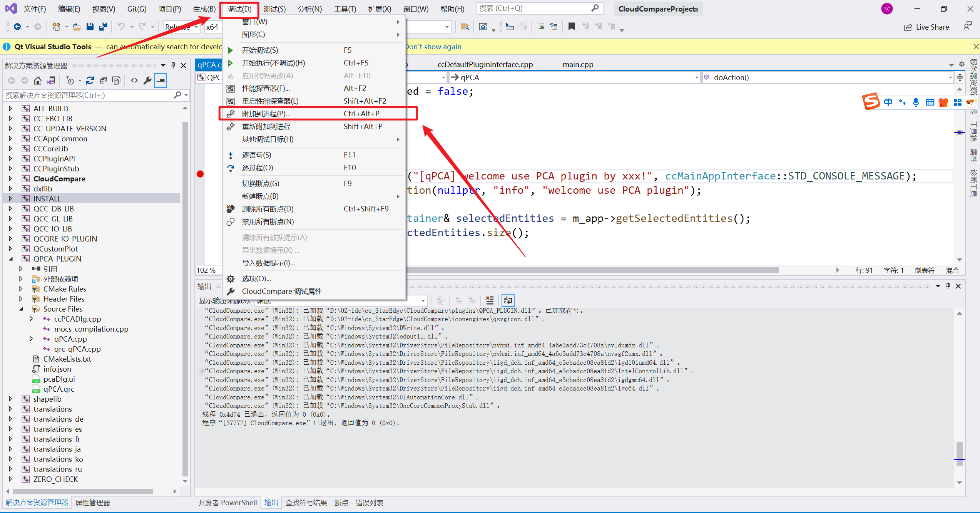The height and width of the screenshot is (513, 980).
Task: Click the Navigate Backward arrow in main toolbar
Action: [x=17, y=27]
